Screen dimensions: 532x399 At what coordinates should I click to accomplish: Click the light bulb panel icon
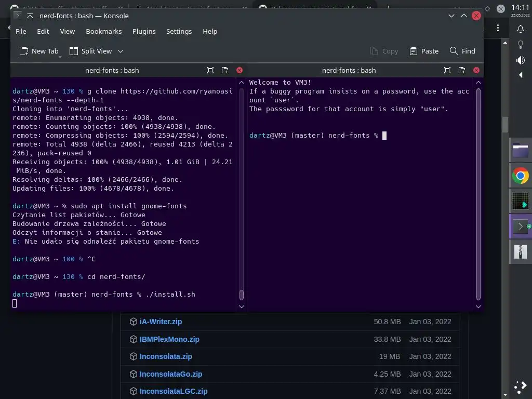pos(521,45)
